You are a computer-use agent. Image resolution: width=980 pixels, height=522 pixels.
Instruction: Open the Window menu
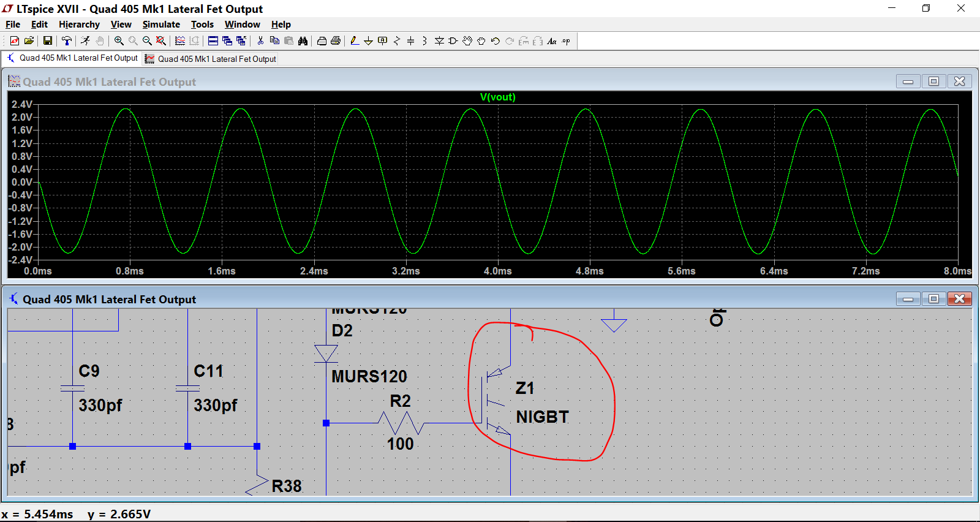click(x=242, y=25)
